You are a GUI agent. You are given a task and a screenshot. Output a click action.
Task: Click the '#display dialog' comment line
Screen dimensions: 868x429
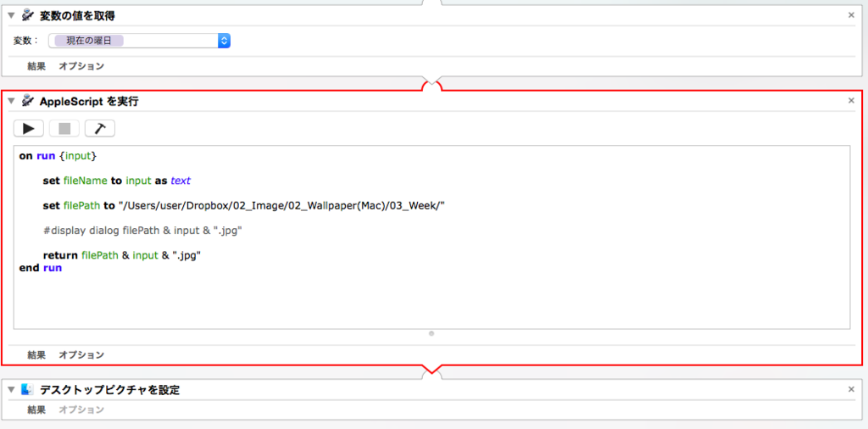(142, 231)
